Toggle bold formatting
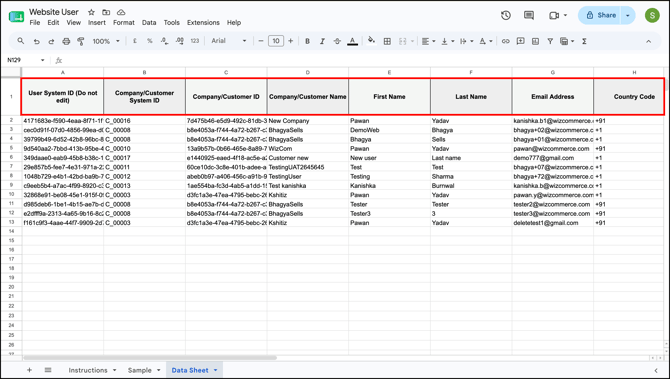 [307, 41]
